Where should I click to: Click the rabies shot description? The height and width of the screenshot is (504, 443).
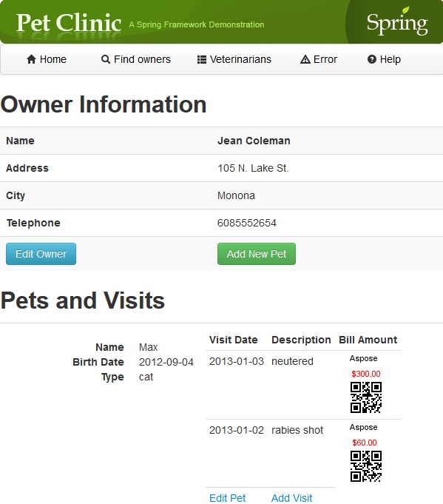click(x=297, y=430)
